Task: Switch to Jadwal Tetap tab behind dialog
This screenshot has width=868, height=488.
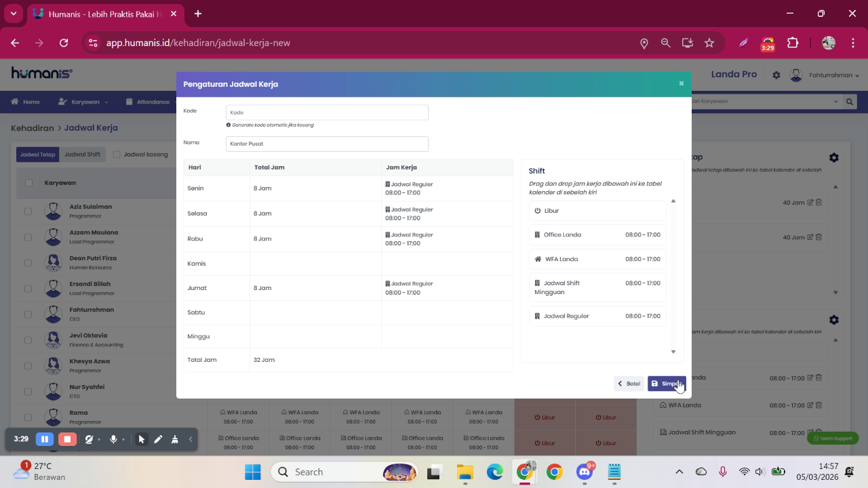Action: pos(37,155)
